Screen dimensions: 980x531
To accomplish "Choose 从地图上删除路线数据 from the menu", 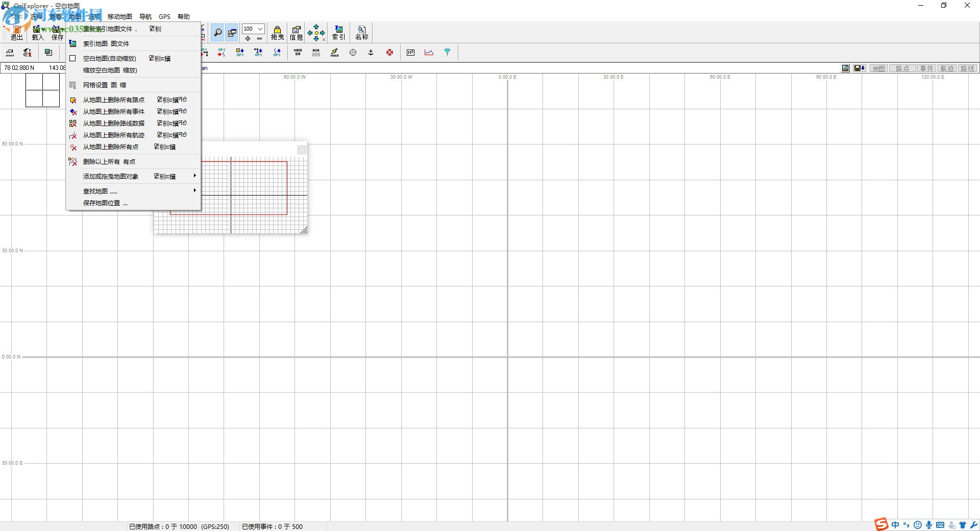I will 133,123.
